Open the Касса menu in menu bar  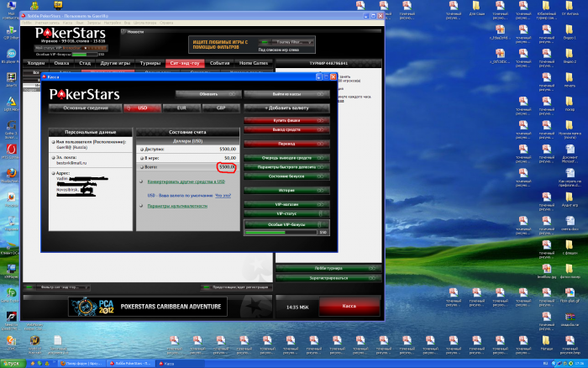click(67, 23)
